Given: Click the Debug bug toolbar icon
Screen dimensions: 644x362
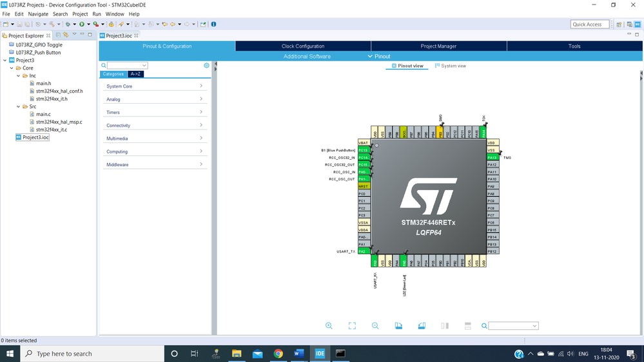Looking at the screenshot, I should (68, 24).
